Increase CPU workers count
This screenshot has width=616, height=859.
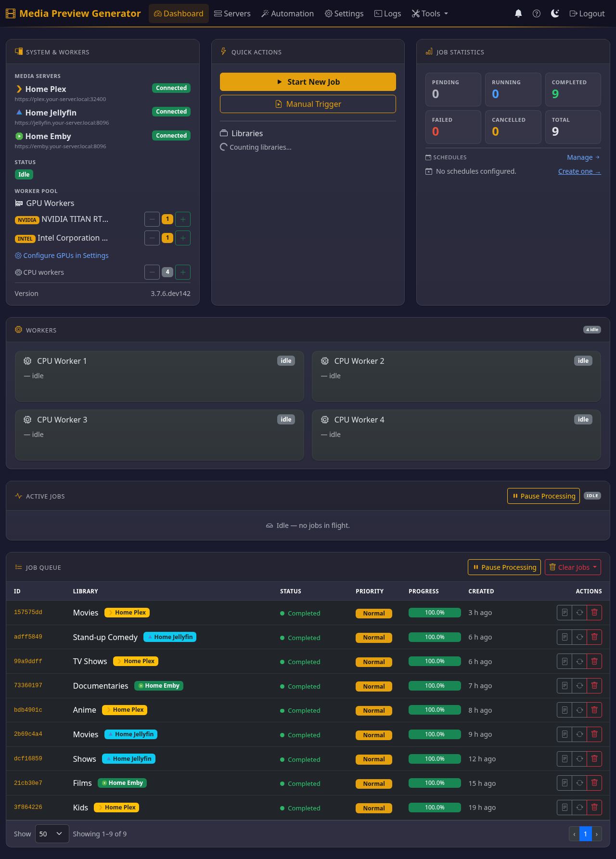point(183,272)
